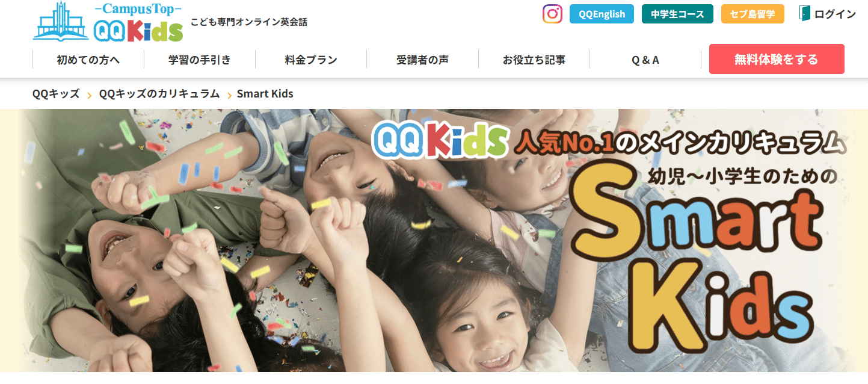Open the 受講者の声 menu item

(422, 60)
